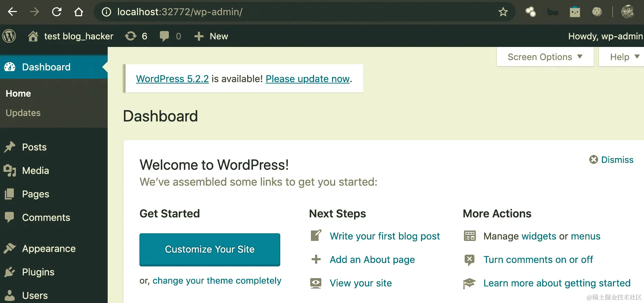Click the plus icon beside New
Viewport: 644px width, 303px height.
199,36
